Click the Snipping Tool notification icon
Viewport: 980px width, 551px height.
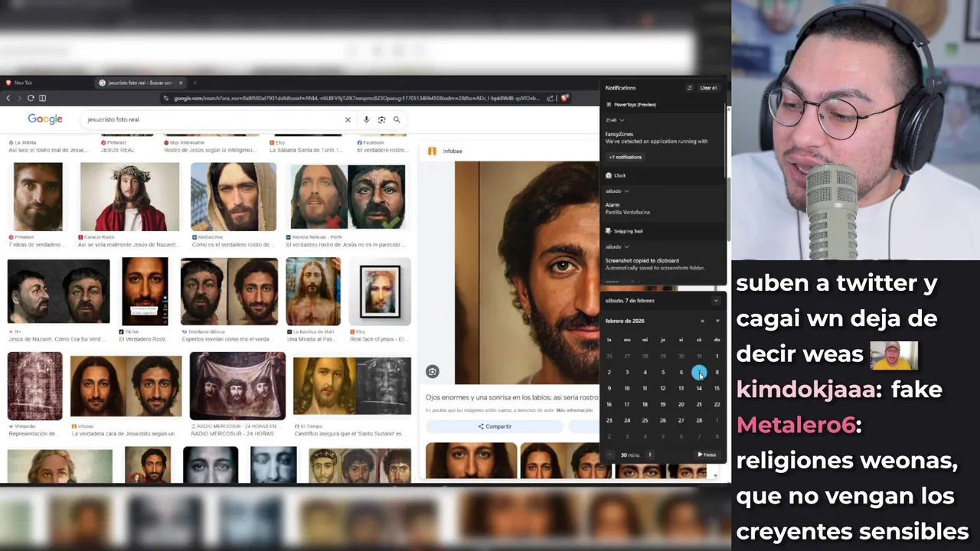[x=609, y=230]
